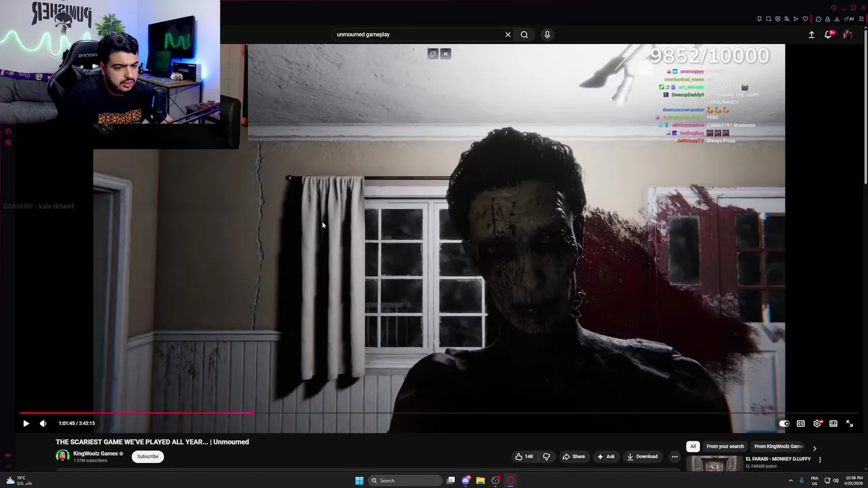Open the Windows Start menu

(x=359, y=481)
